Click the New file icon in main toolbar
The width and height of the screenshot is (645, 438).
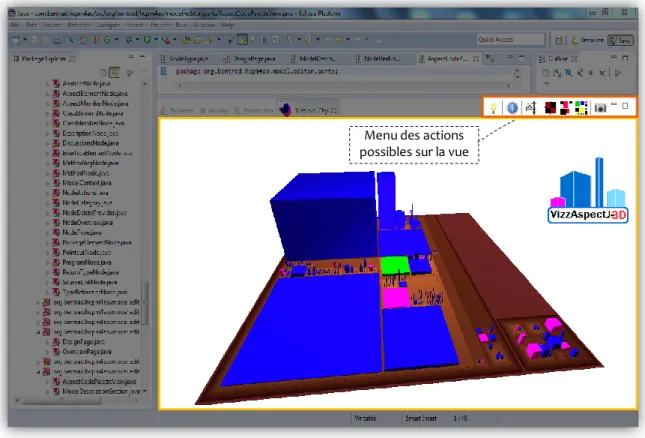pos(16,40)
